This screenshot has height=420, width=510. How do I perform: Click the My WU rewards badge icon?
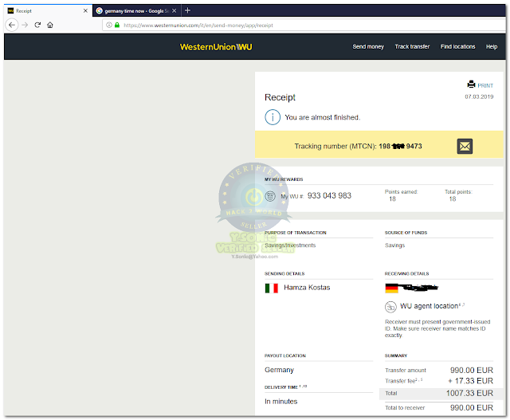coord(270,196)
